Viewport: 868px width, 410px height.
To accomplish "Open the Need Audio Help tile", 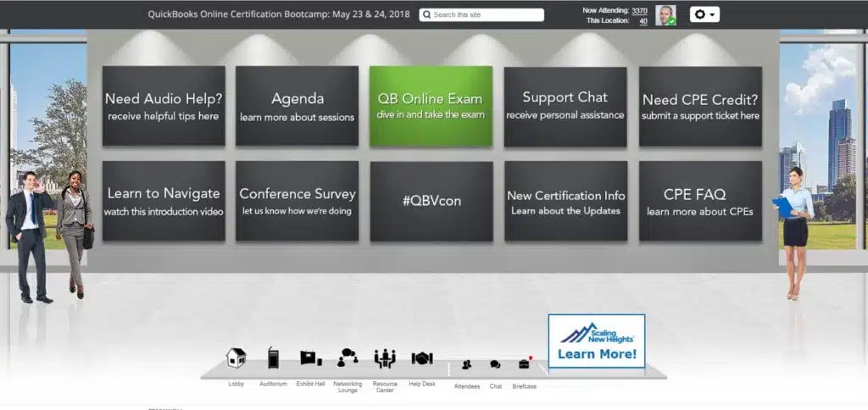I will pyautogui.click(x=164, y=106).
